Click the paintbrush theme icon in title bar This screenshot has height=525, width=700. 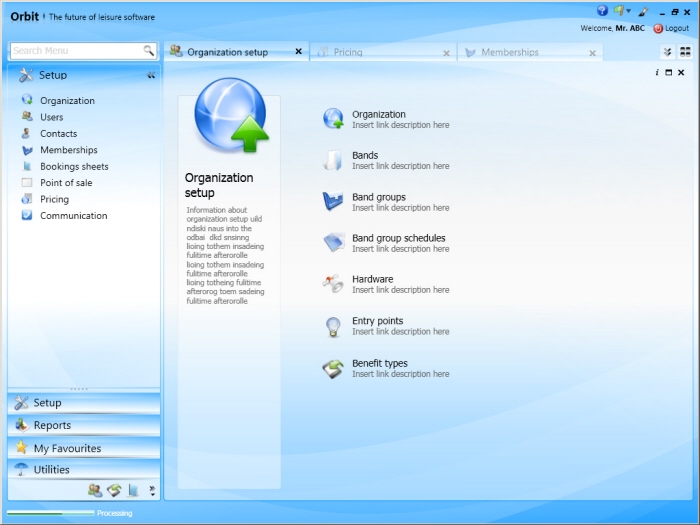(643, 11)
